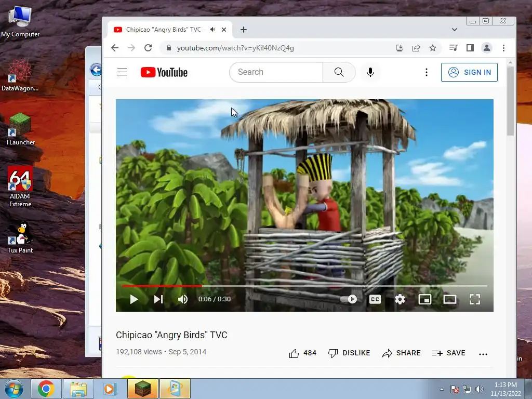The height and width of the screenshot is (399, 532).
Task: Click the video title Chipicao "Angry Birds" TVC
Action: pyautogui.click(x=171, y=335)
